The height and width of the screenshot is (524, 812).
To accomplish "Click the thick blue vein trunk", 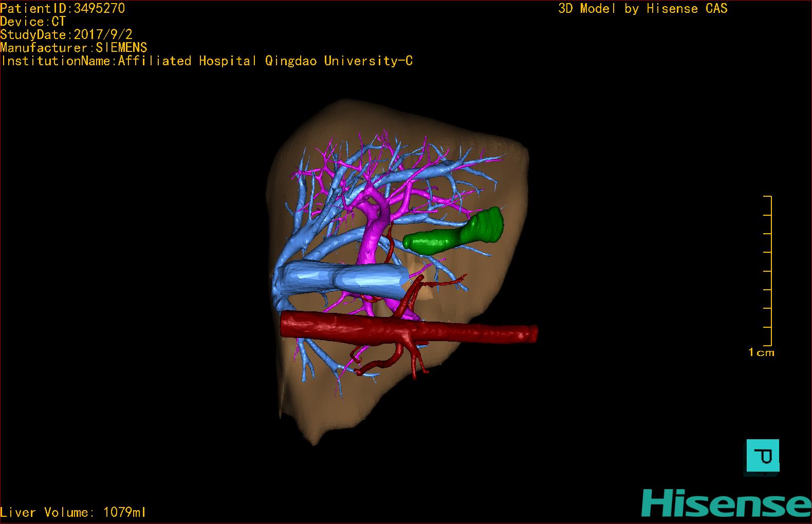I will tap(344, 279).
